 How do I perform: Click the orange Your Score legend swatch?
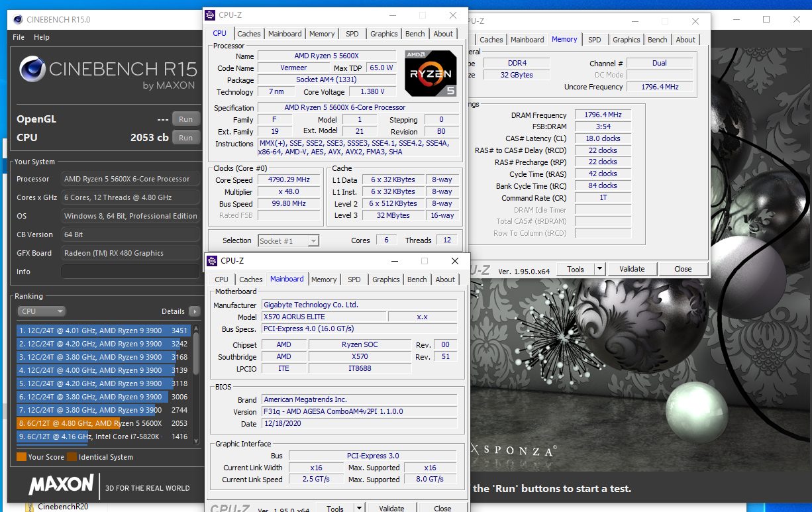tap(21, 457)
